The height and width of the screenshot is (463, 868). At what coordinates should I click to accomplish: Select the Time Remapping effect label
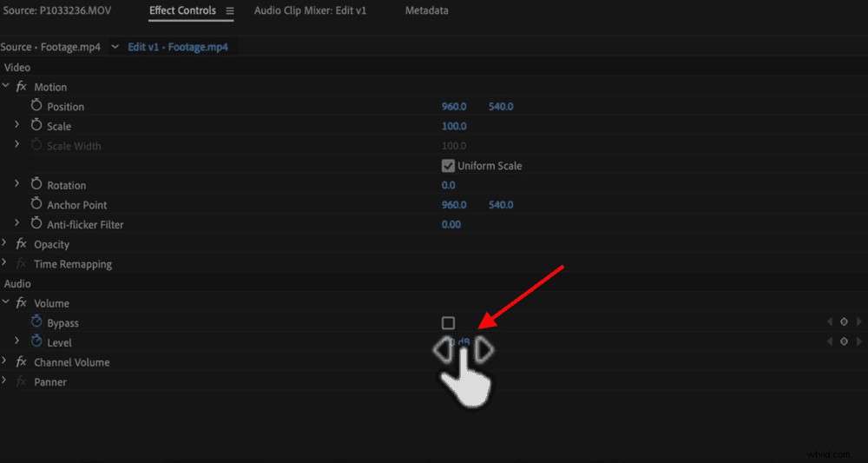(x=73, y=264)
